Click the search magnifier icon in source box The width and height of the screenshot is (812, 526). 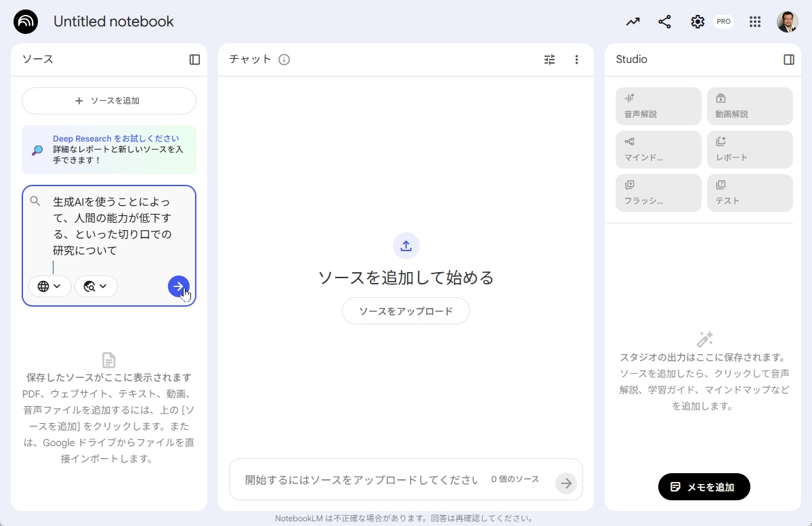click(35, 201)
